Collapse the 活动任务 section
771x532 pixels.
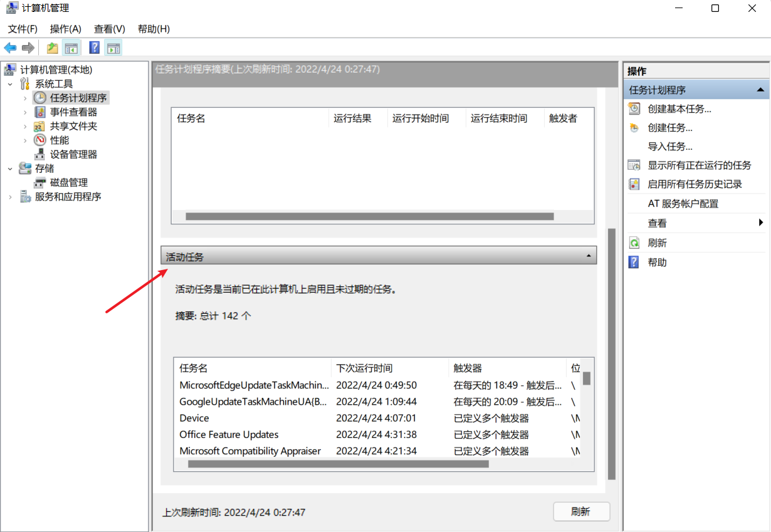click(x=588, y=256)
